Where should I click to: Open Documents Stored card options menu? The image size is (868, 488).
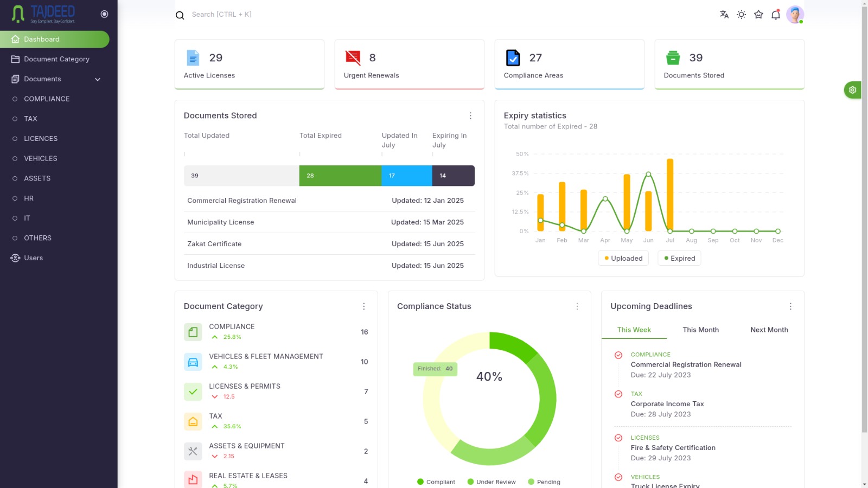pyautogui.click(x=470, y=115)
